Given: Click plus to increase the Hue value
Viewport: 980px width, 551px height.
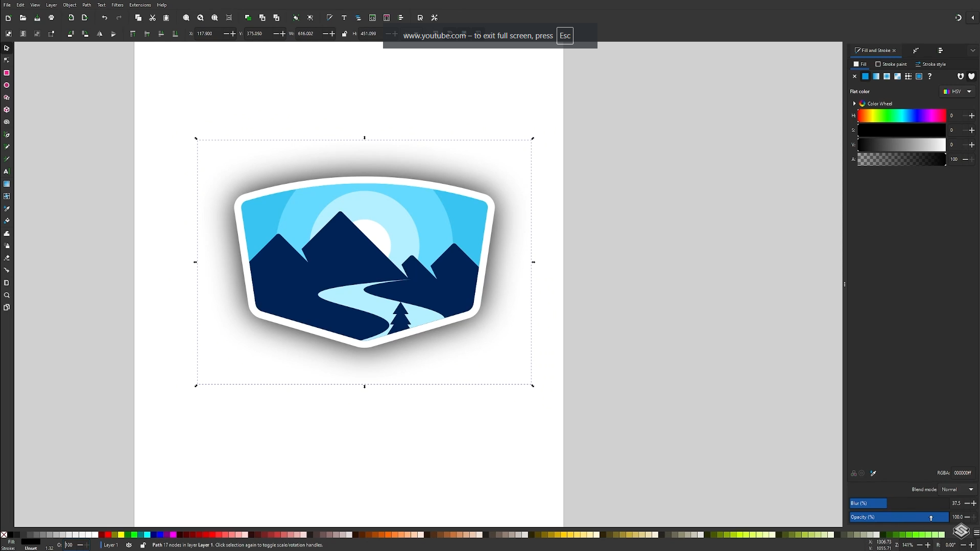Looking at the screenshot, I should click(971, 115).
